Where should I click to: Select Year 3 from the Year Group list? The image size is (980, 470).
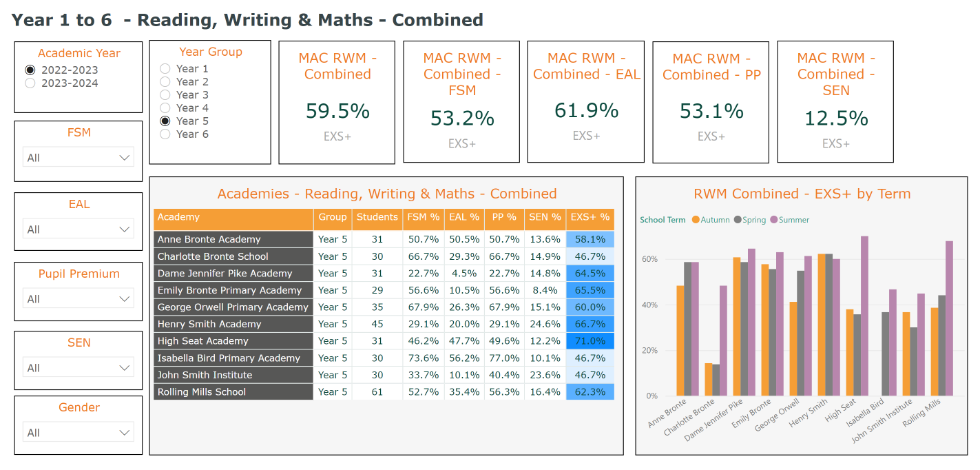tap(165, 94)
